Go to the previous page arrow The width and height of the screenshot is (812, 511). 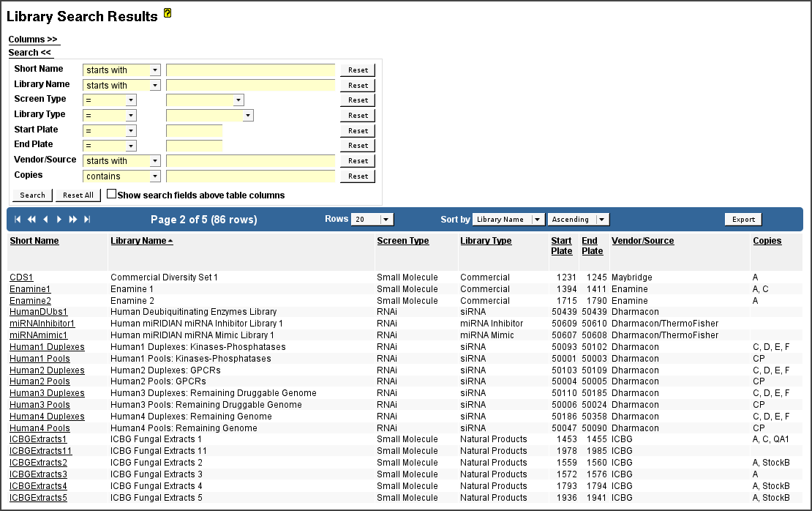click(x=45, y=219)
